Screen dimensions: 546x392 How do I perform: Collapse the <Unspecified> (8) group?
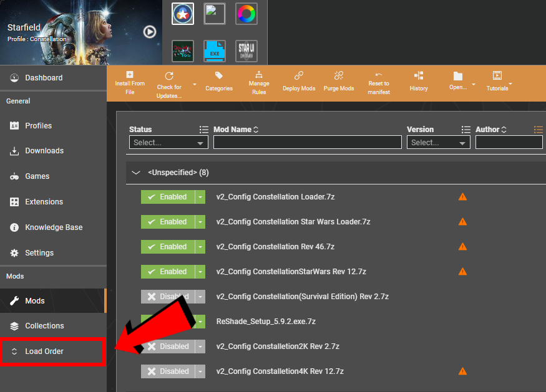click(136, 173)
